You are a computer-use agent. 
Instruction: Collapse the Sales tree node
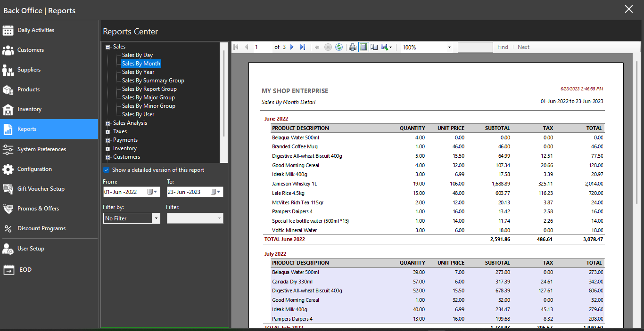tap(108, 47)
